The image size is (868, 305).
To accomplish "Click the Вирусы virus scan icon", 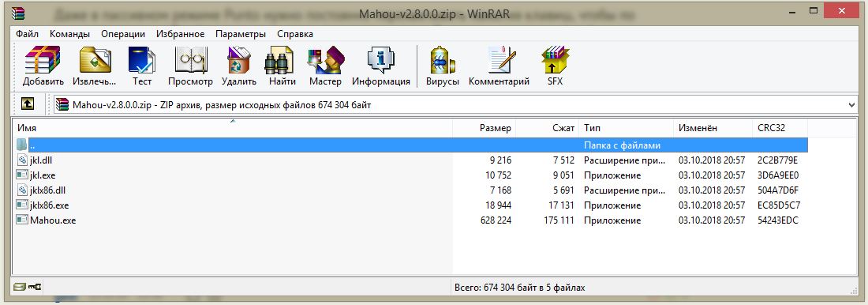I will [x=443, y=66].
